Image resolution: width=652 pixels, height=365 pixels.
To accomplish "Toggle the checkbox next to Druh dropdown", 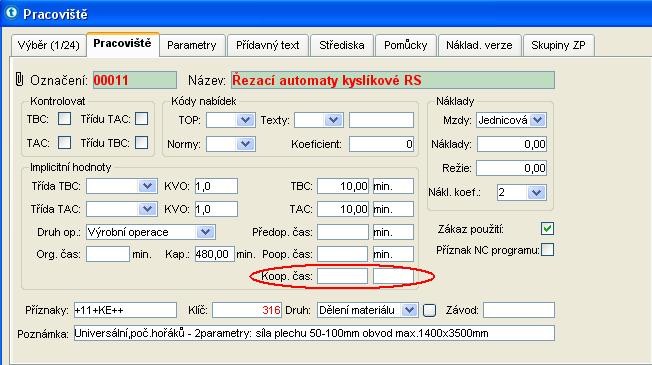I will coord(430,310).
